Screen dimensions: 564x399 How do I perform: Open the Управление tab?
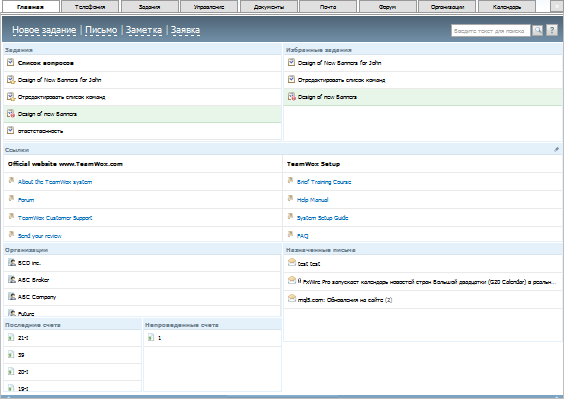(x=209, y=7)
